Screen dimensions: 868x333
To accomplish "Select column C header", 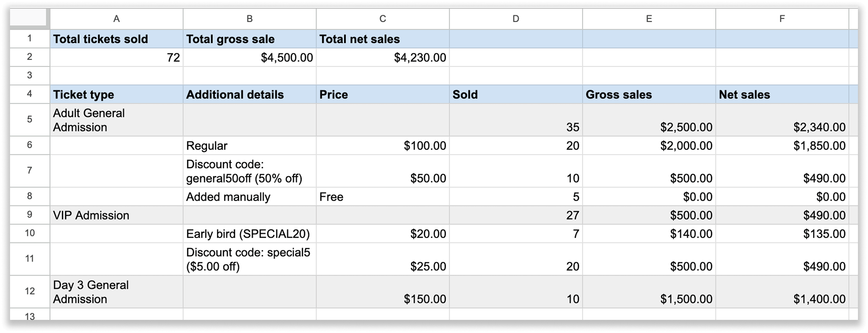I will click(x=382, y=19).
